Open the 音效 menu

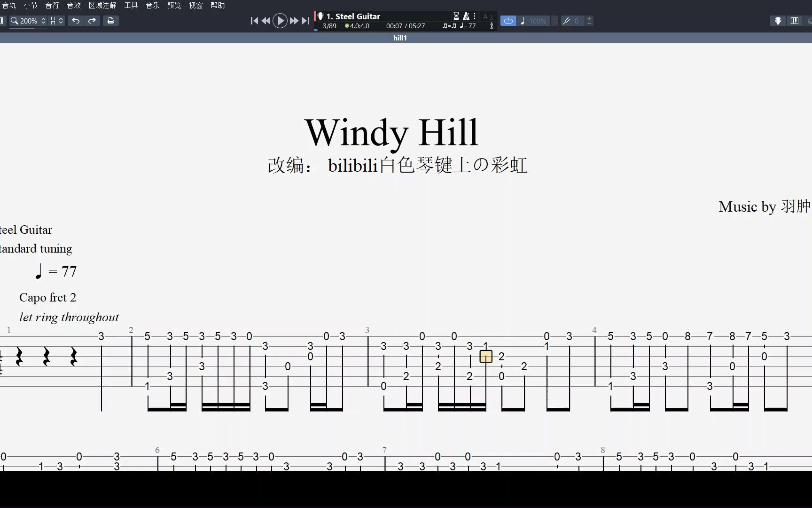click(x=74, y=5)
